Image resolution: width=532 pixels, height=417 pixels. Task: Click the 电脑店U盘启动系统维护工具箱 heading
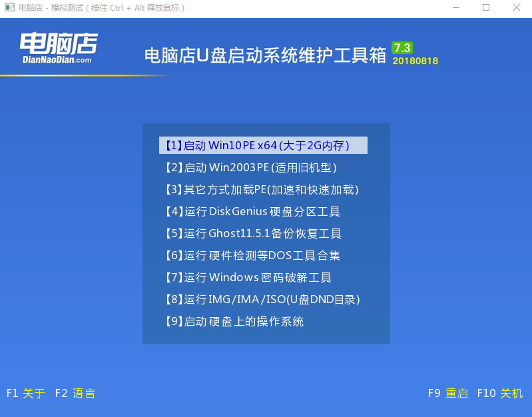tap(265, 55)
